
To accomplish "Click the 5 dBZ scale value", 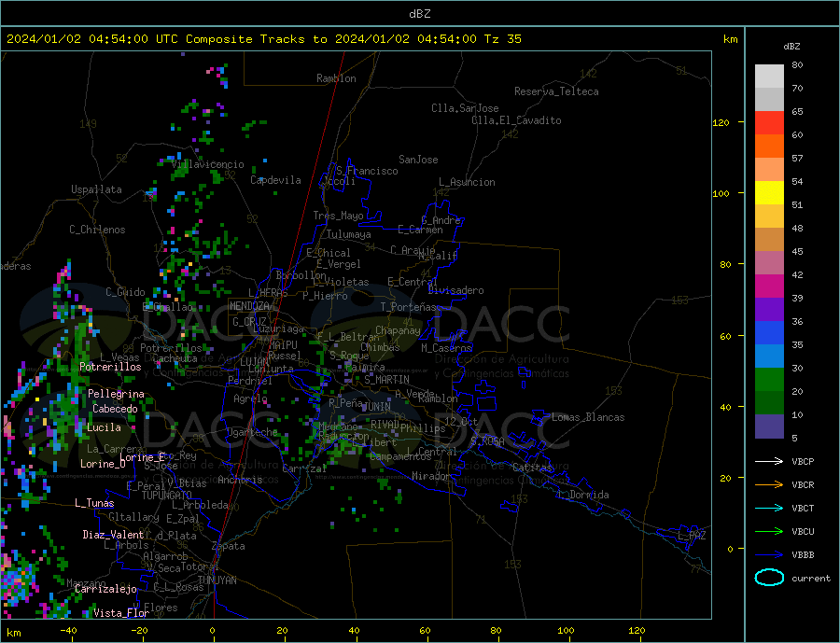I will click(794, 438).
